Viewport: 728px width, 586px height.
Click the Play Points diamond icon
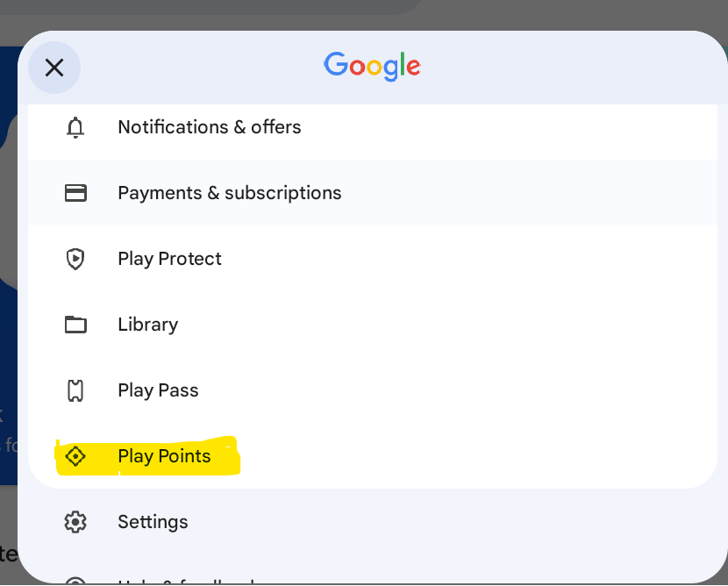point(75,456)
